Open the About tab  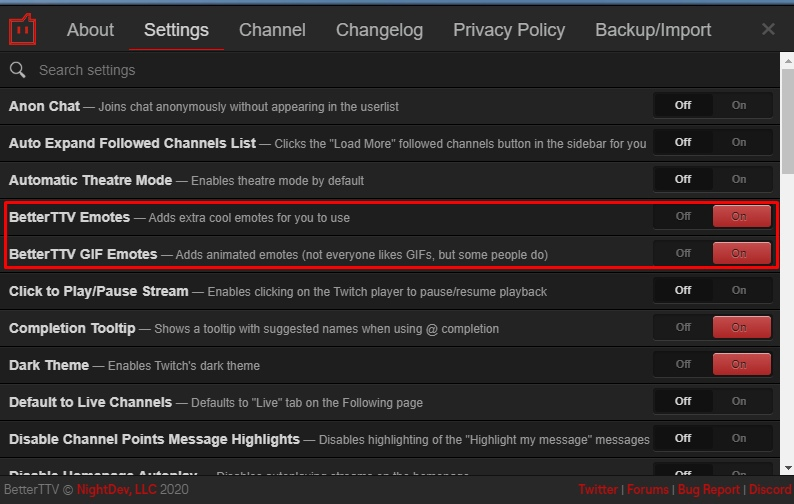(90, 30)
